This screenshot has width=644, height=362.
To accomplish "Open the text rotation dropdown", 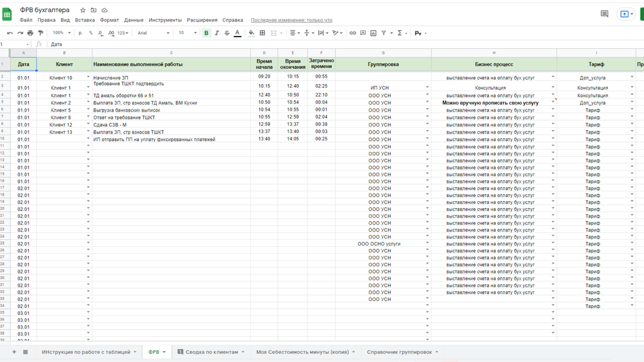I will point(337,33).
